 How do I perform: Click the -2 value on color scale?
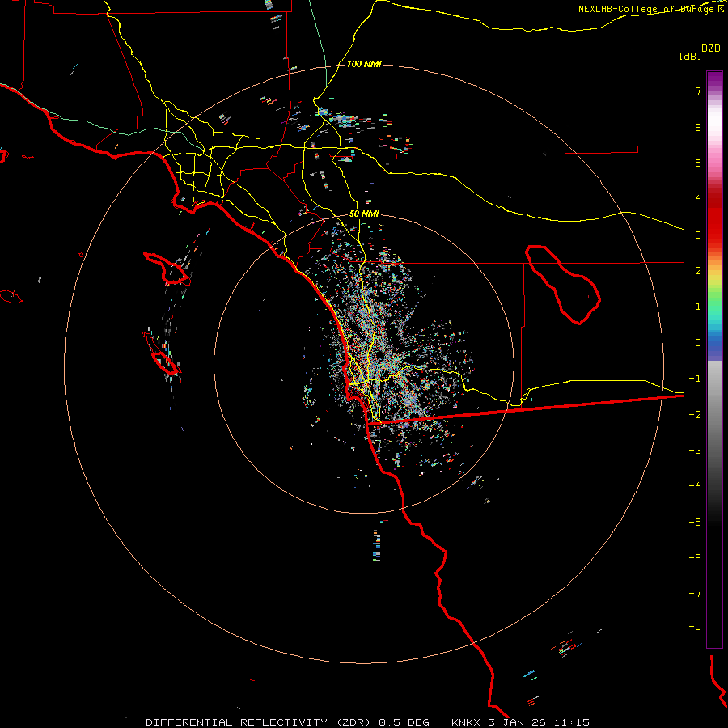695,415
